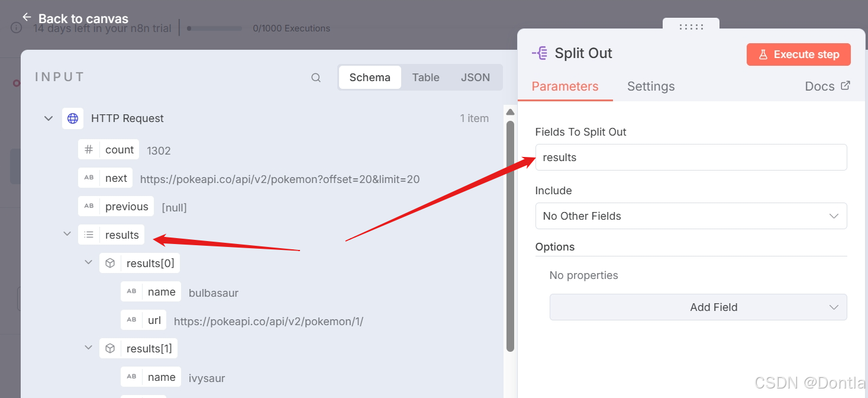Screen dimensions: 868x398
Task: Click the 1 item count label
Action: 475,118
